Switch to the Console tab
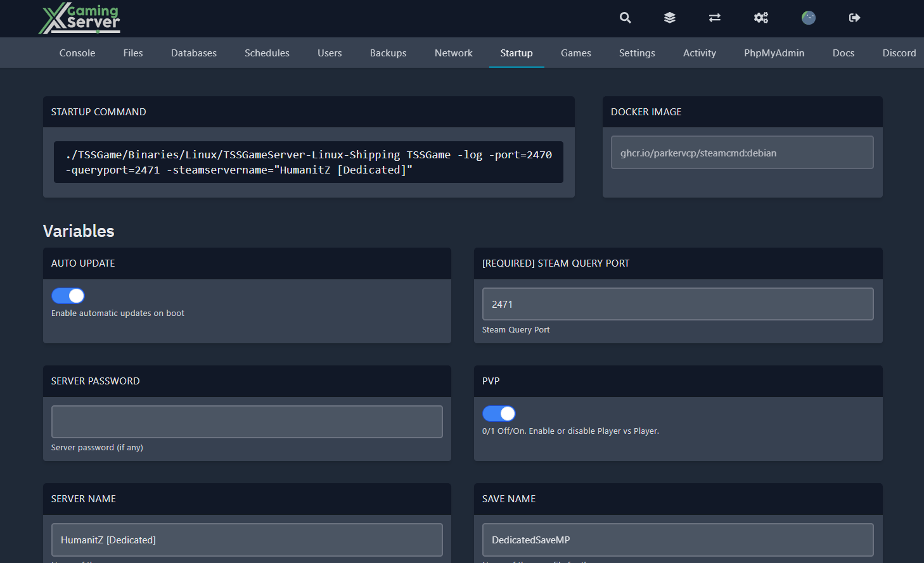Image resolution: width=924 pixels, height=563 pixels. [77, 53]
